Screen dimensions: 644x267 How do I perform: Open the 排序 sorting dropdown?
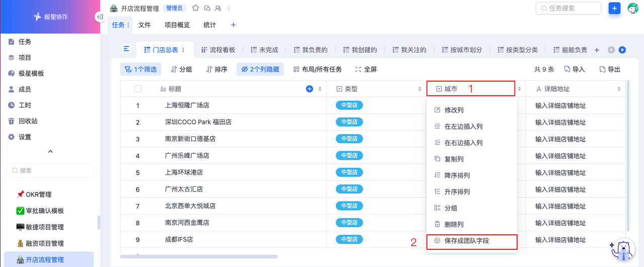coord(216,69)
